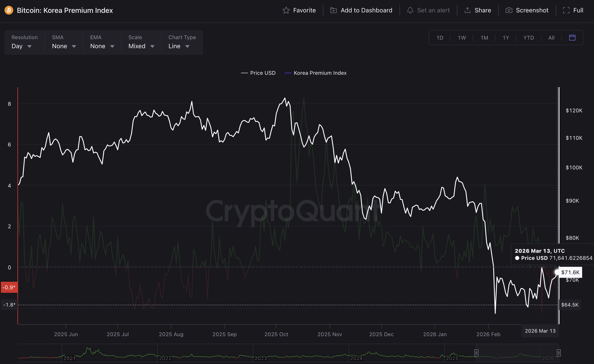This screenshot has width=594, height=364.
Task: Click the Share upload icon
Action: [x=468, y=10]
